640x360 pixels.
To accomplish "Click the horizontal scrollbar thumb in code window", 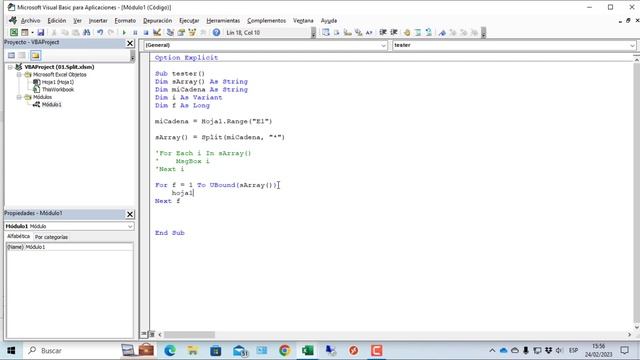I will (x=189, y=335).
